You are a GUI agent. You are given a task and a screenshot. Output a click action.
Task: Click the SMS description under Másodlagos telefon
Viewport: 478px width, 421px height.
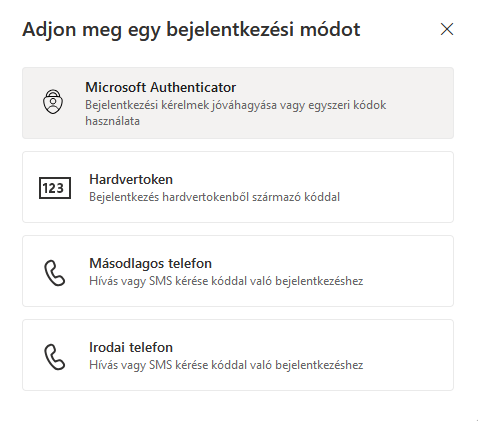coord(226,281)
